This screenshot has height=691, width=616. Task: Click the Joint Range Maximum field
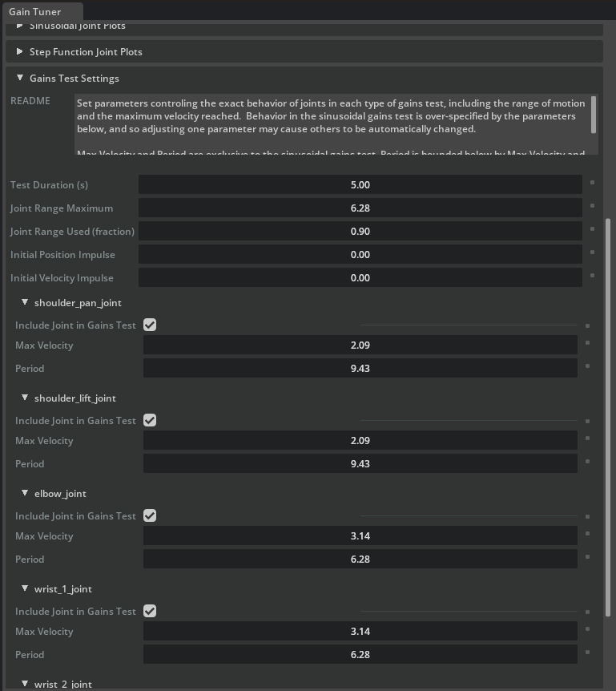coord(360,208)
